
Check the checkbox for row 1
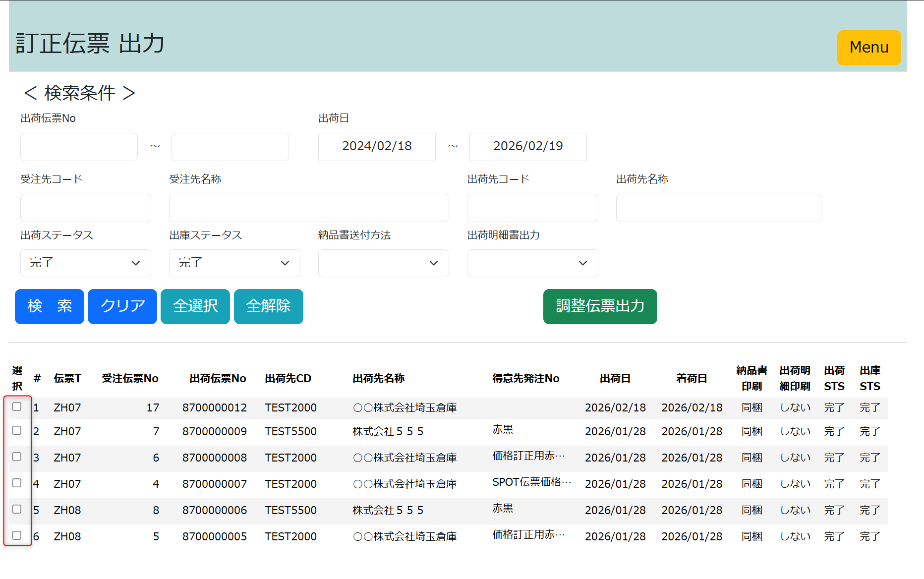click(17, 407)
